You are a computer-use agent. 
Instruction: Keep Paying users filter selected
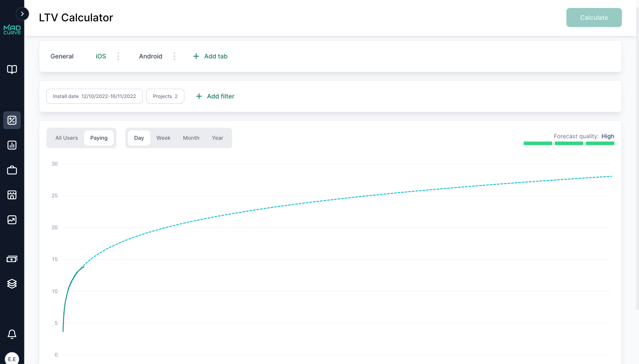(99, 138)
